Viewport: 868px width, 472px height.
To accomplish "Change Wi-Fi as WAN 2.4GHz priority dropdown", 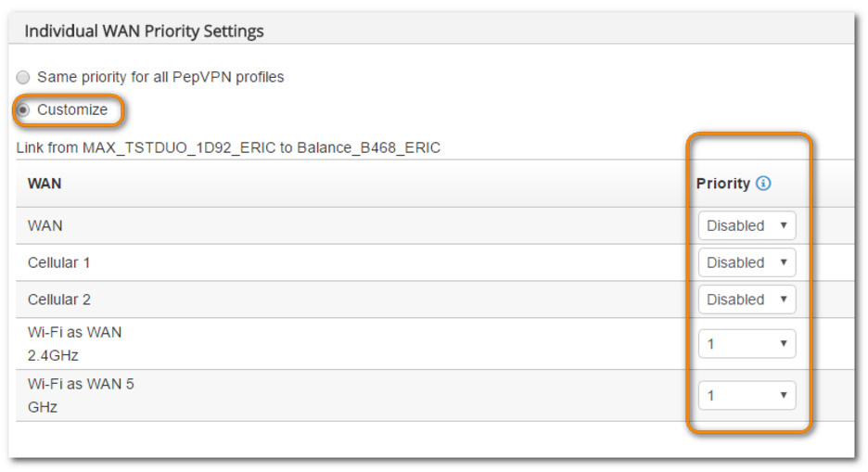I will 747,344.
